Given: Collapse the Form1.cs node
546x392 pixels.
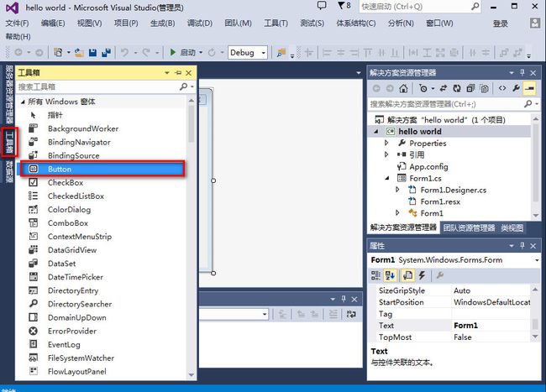Looking at the screenshot, I should tap(387, 178).
